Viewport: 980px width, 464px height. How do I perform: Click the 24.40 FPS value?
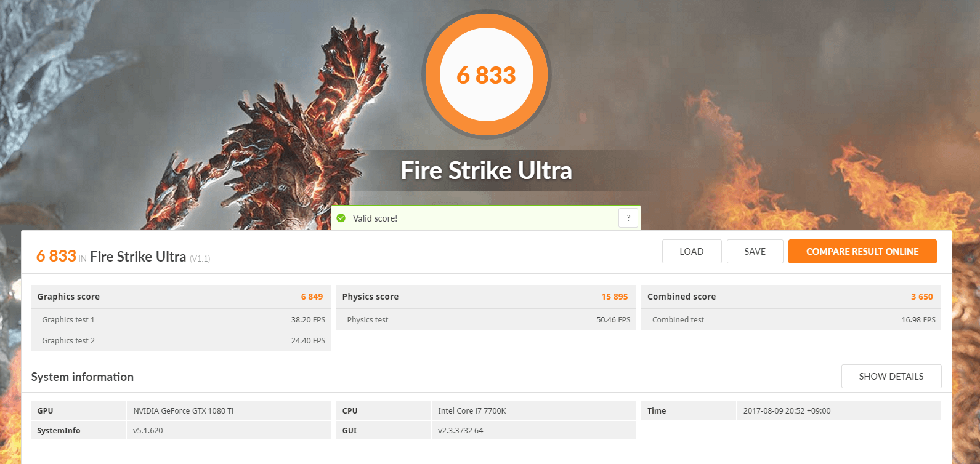(309, 341)
